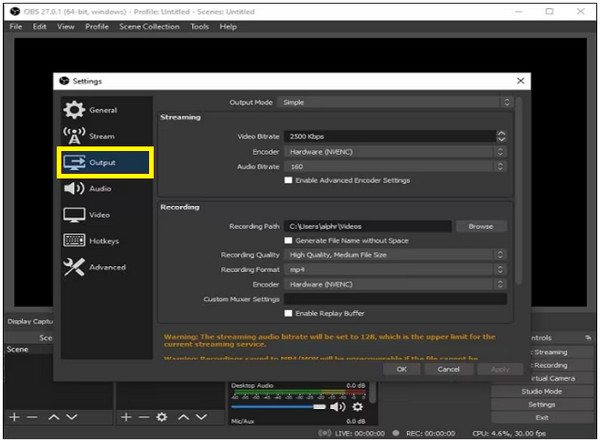Open the Profile menu
This screenshot has width=600, height=442.
[97, 27]
